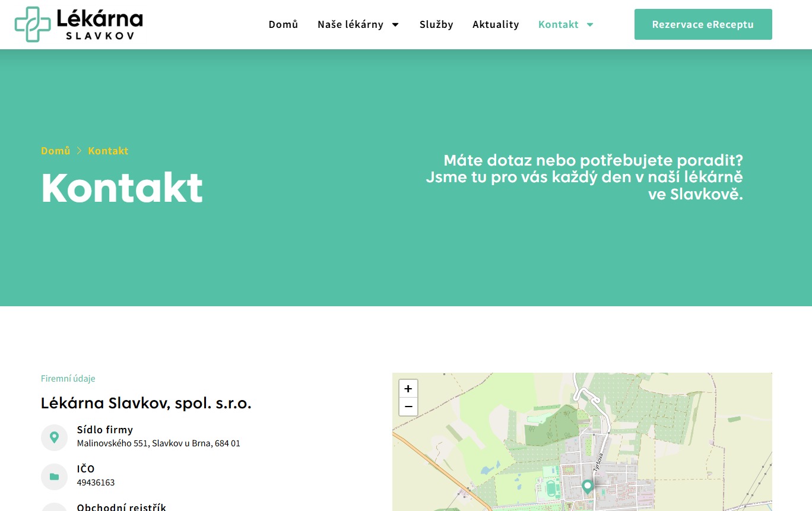The image size is (812, 511).
Task: Follow the Domů breadcrumb link
Action: (x=55, y=151)
